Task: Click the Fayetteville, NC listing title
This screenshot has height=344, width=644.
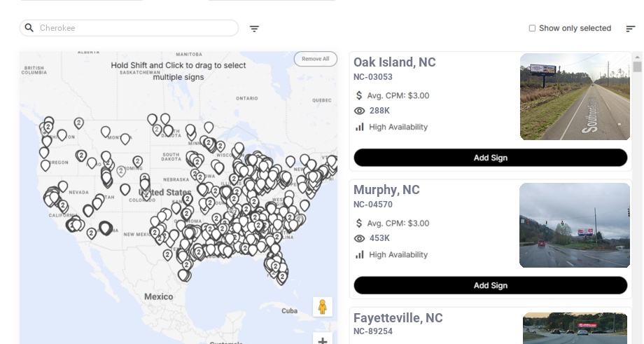Action: coord(398,318)
